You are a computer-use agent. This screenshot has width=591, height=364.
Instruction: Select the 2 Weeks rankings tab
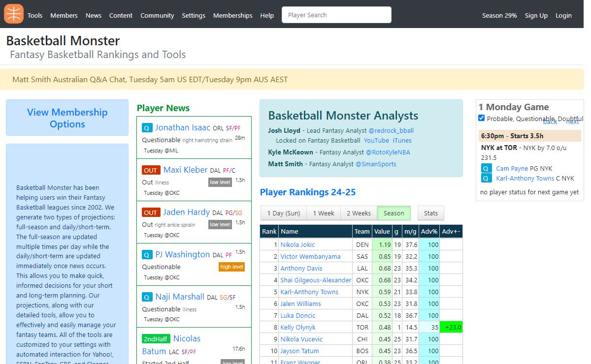tap(359, 213)
